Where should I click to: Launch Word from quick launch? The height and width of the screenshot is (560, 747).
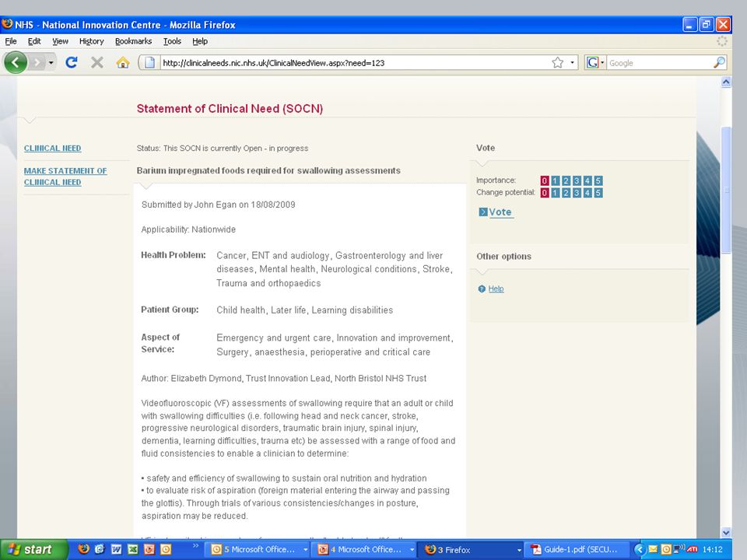tap(116, 549)
